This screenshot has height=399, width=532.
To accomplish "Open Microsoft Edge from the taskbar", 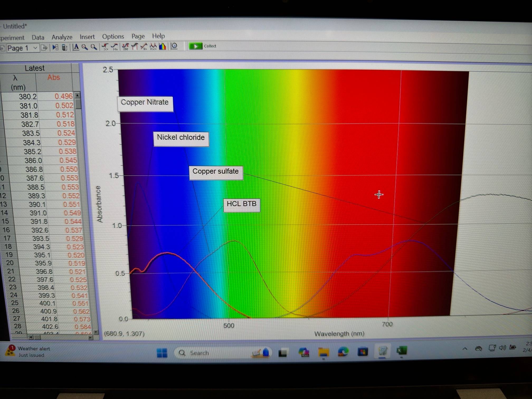I will (343, 352).
